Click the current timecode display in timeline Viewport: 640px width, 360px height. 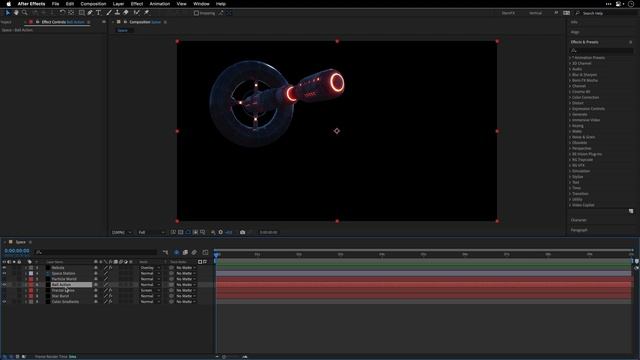coord(17,251)
